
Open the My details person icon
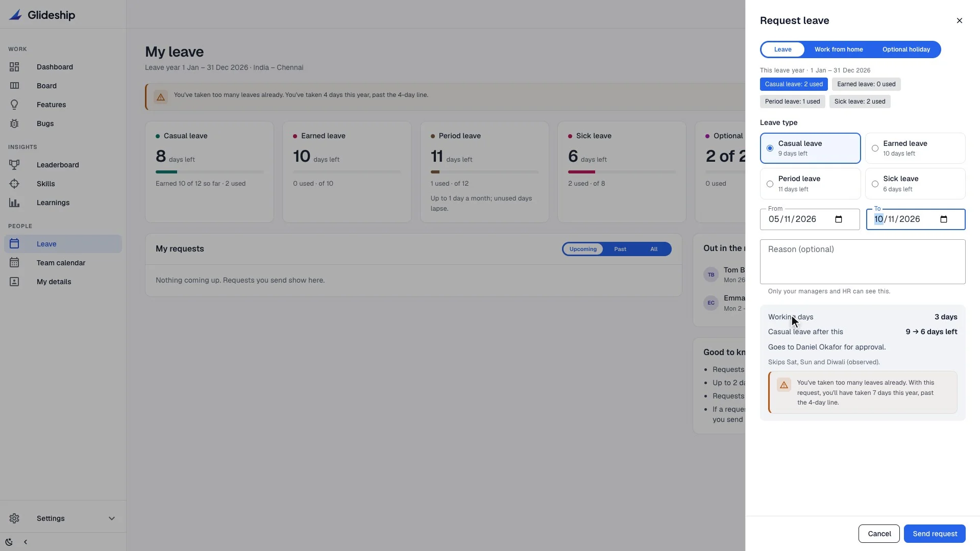14,282
